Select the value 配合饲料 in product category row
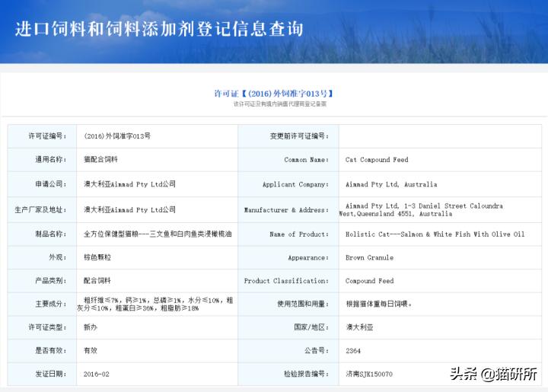Viewport: 548px width, 392px height. point(97,281)
